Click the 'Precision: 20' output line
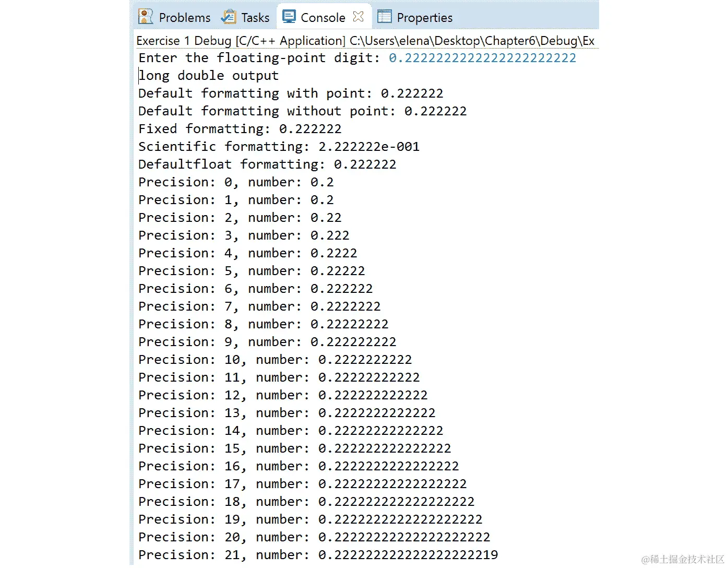This screenshot has height=568, width=728. click(x=314, y=537)
